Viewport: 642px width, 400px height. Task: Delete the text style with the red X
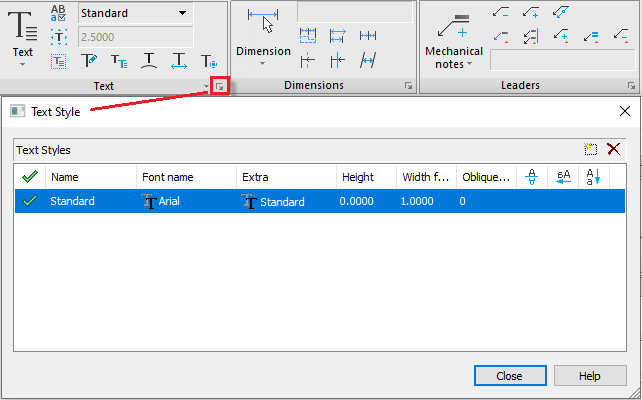[x=613, y=149]
